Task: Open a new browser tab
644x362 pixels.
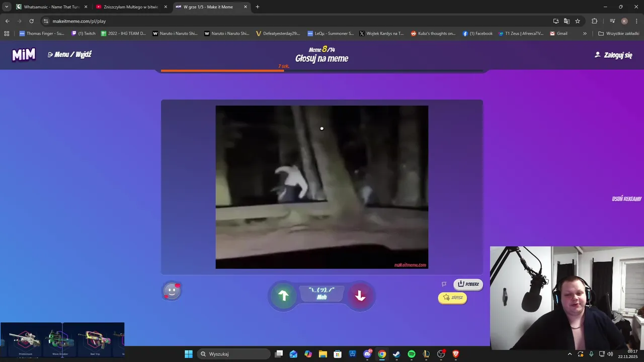Action: (x=258, y=7)
